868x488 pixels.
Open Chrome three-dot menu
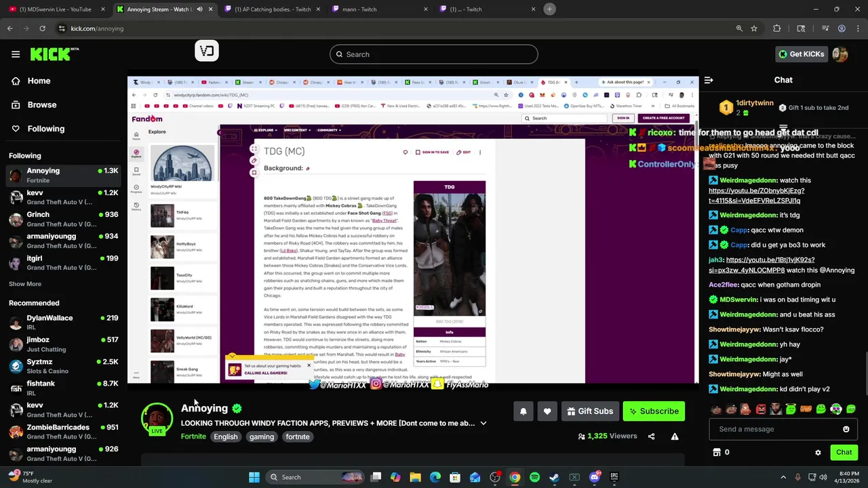click(x=858, y=28)
